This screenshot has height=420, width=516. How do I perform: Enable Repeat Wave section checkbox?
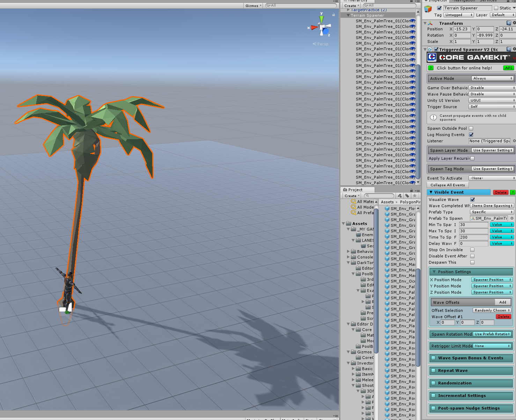(433, 370)
